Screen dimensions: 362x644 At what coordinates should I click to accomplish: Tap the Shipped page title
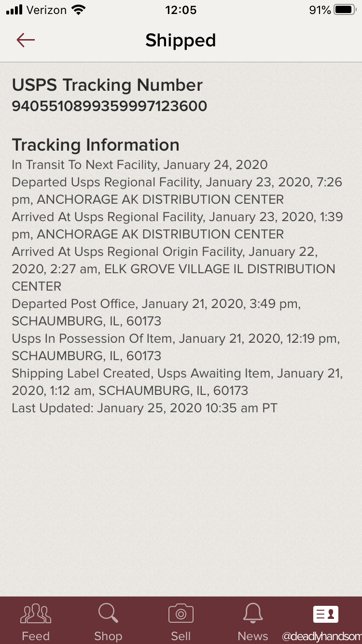tap(181, 40)
